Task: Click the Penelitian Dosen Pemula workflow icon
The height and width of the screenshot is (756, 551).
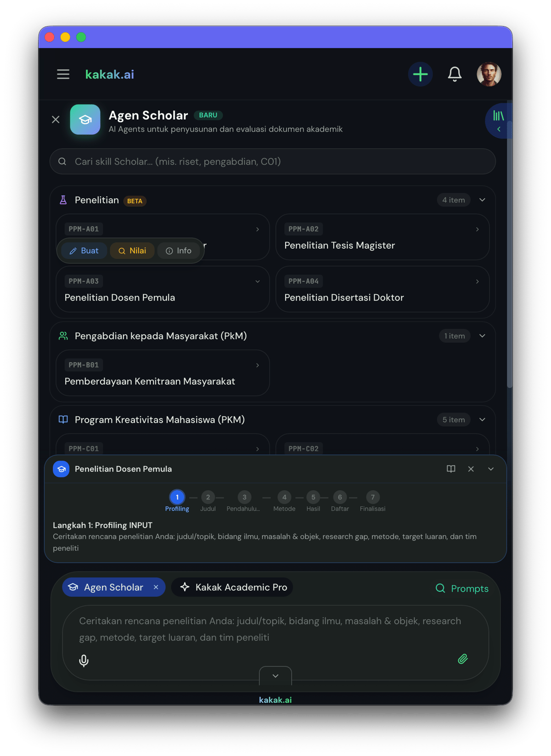Action: pos(61,469)
